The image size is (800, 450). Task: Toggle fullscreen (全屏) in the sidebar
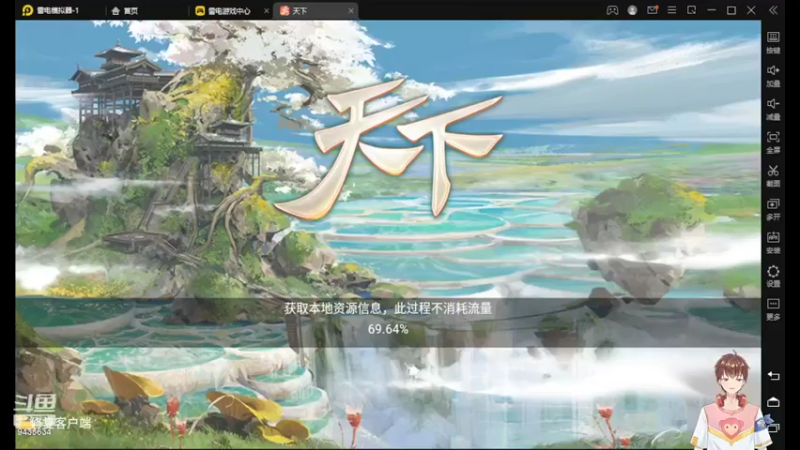click(773, 142)
